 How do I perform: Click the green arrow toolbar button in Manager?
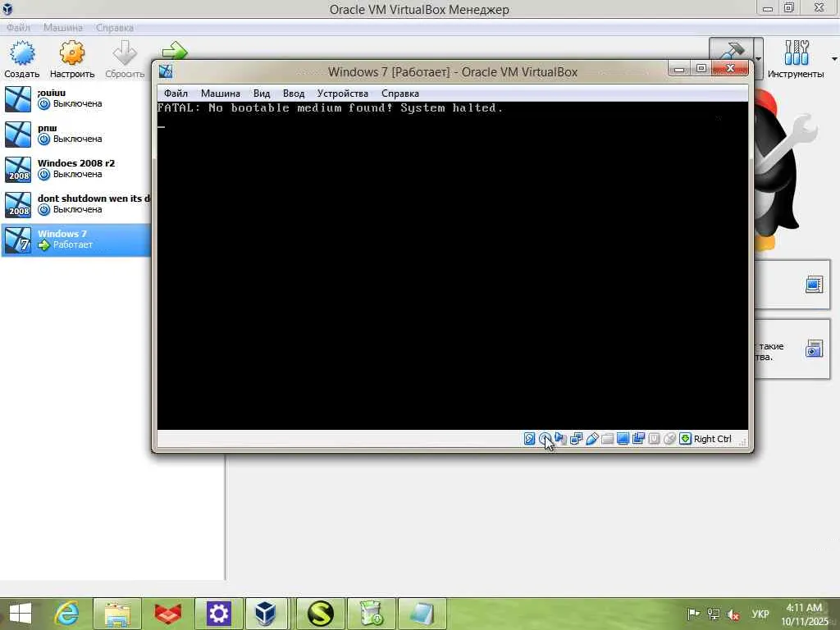(x=175, y=51)
